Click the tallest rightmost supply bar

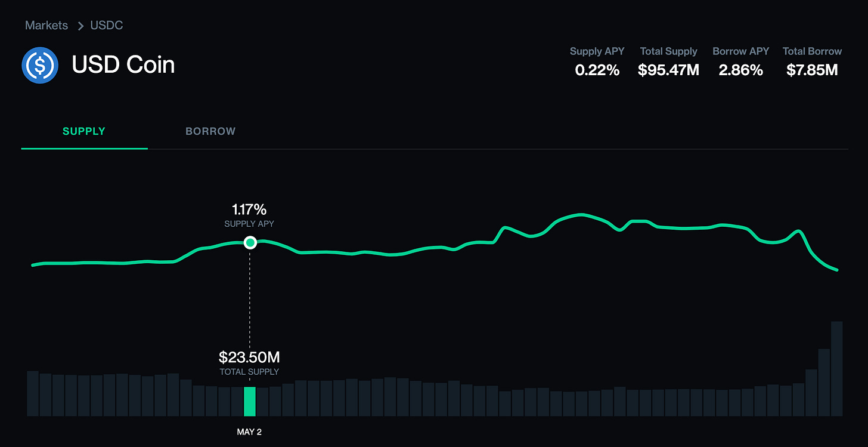836,368
